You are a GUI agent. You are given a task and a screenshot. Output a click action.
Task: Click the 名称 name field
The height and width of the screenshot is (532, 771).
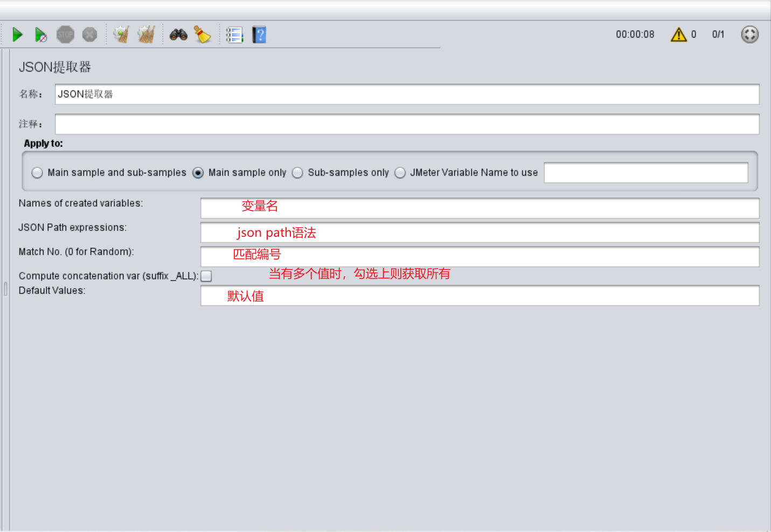click(x=407, y=94)
